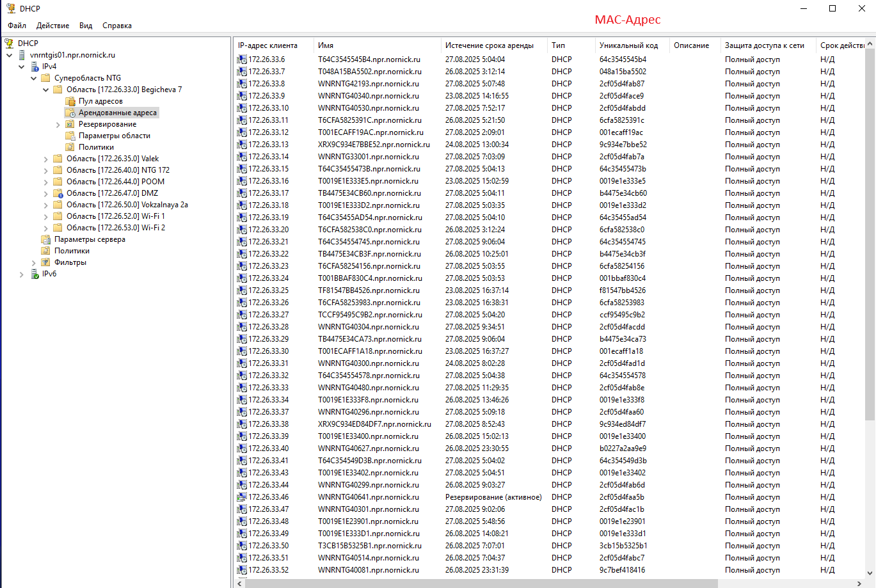The width and height of the screenshot is (876, 588).
Task: Click the Фильтры node icon
Action: coord(46,262)
